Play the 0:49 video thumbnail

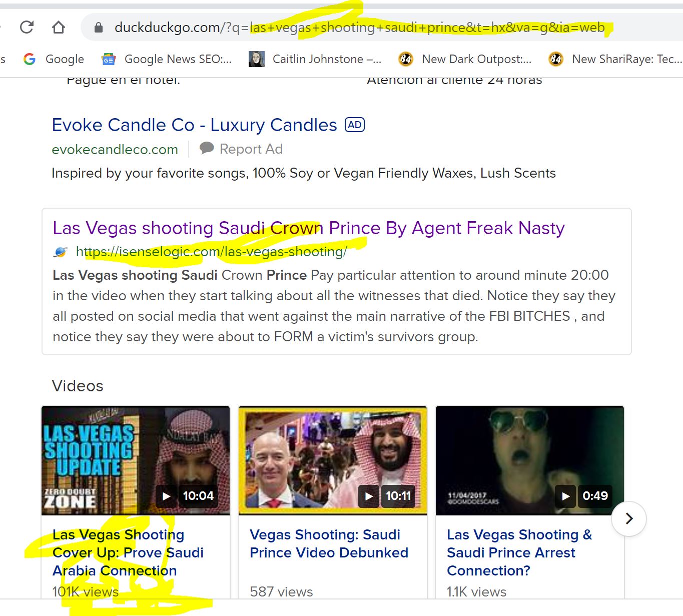[x=530, y=461]
